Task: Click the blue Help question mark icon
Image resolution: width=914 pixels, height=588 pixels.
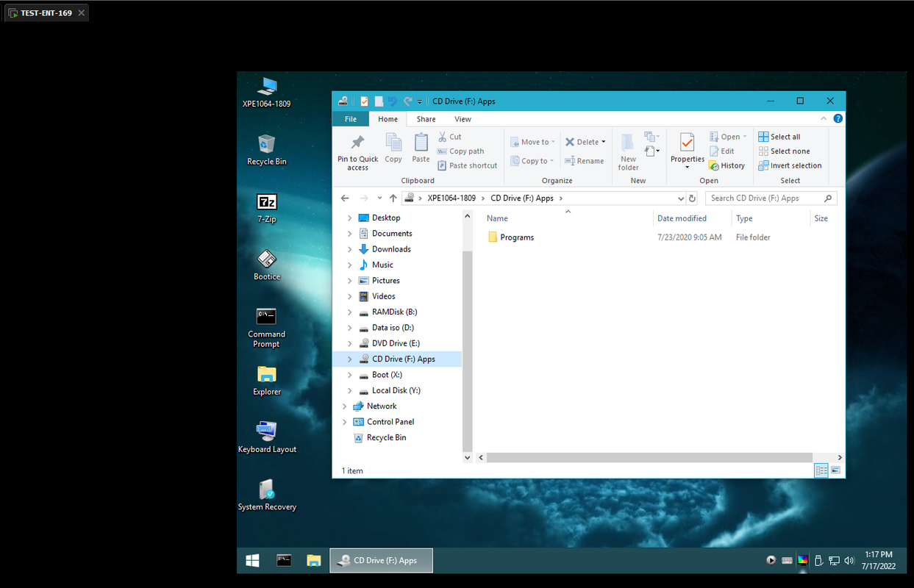Action: coord(838,118)
